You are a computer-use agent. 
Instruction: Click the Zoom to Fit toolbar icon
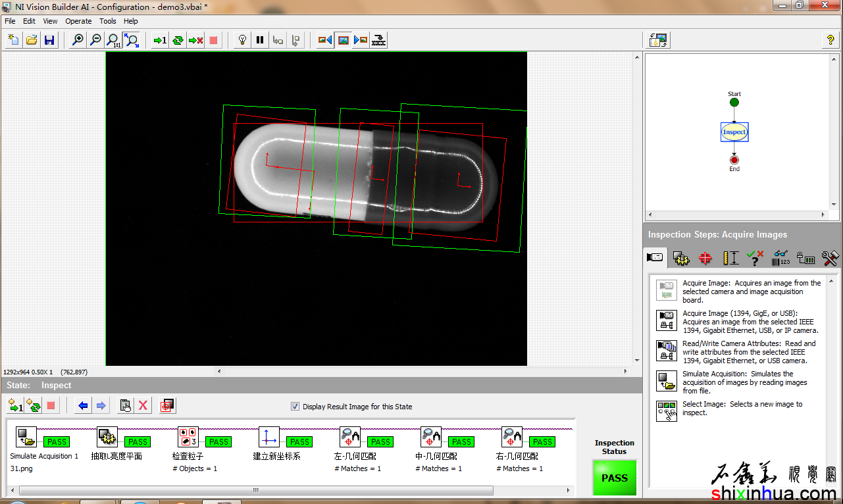tap(132, 40)
